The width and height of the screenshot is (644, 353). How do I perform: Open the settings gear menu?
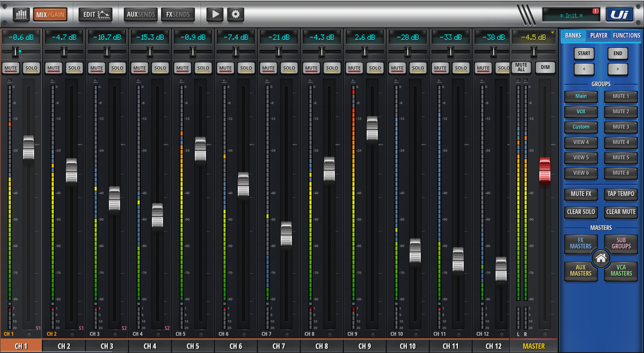coord(235,14)
